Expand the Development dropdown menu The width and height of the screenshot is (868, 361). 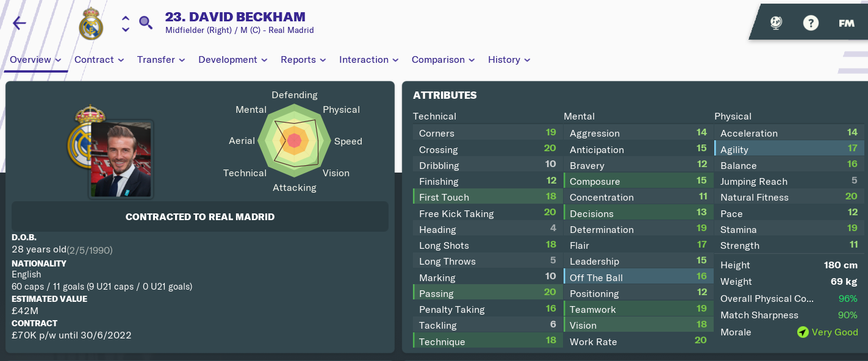tap(233, 60)
